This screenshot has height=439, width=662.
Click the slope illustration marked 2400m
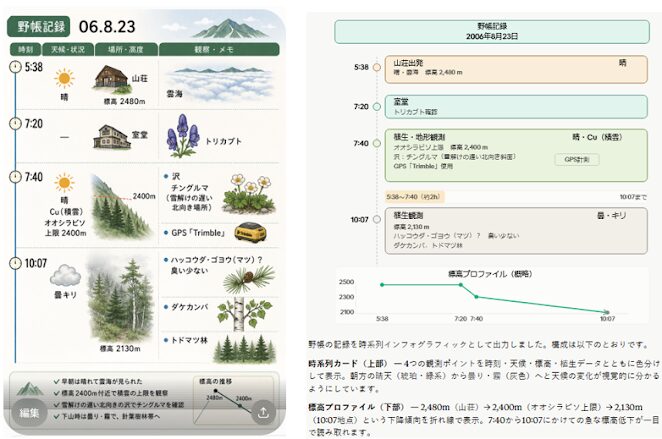point(122,207)
